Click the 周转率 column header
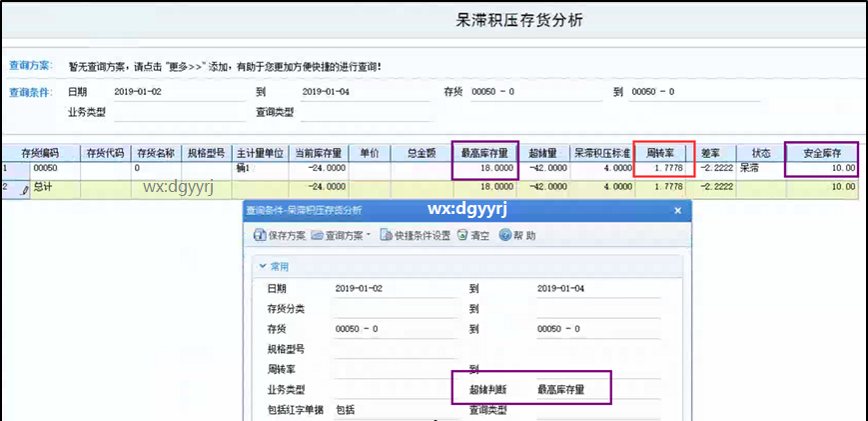Image resolution: width=868 pixels, height=421 pixels. pyautogui.click(x=660, y=153)
